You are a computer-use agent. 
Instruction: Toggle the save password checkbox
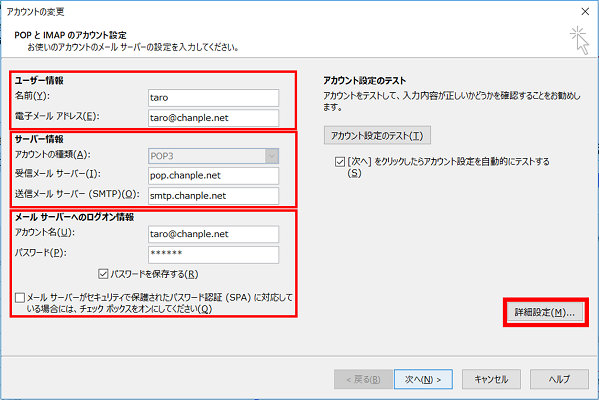(x=103, y=274)
